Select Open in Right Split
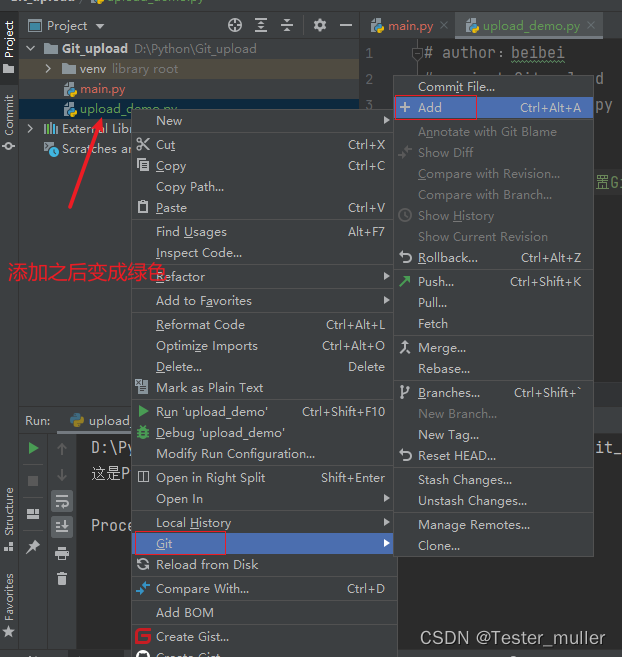This screenshot has width=622, height=657. pos(262,478)
